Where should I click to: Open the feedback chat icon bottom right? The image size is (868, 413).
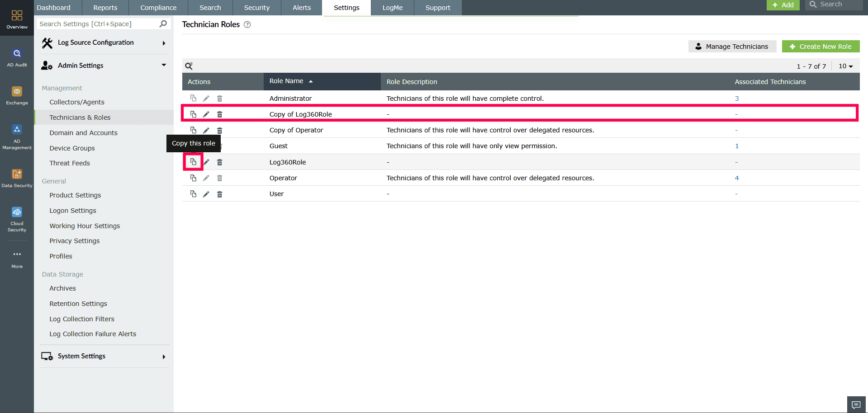tap(856, 404)
